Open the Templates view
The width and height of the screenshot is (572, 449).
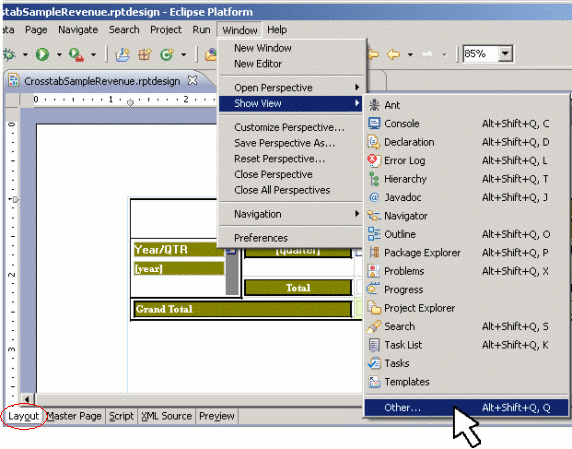coord(466,382)
